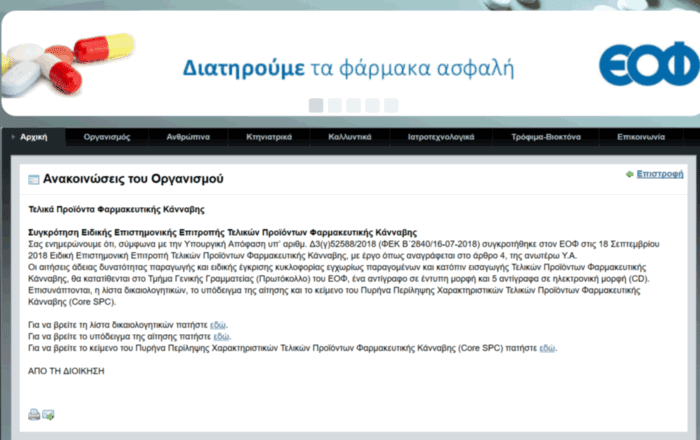The image size is (700, 440).
Task: Click the title Τελικά Προϊόντα Φαρμακευτικής Κάνναβης
Action: click(x=117, y=209)
